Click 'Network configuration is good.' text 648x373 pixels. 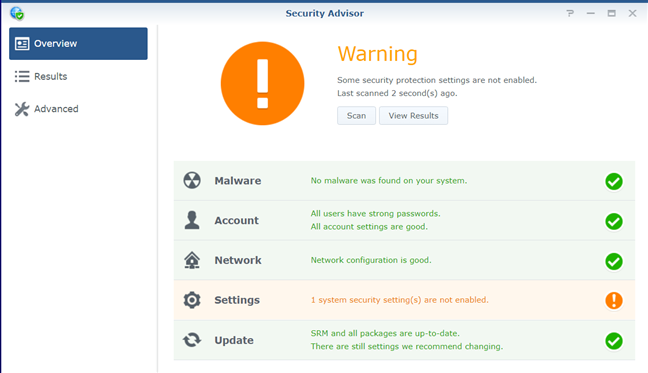(371, 260)
